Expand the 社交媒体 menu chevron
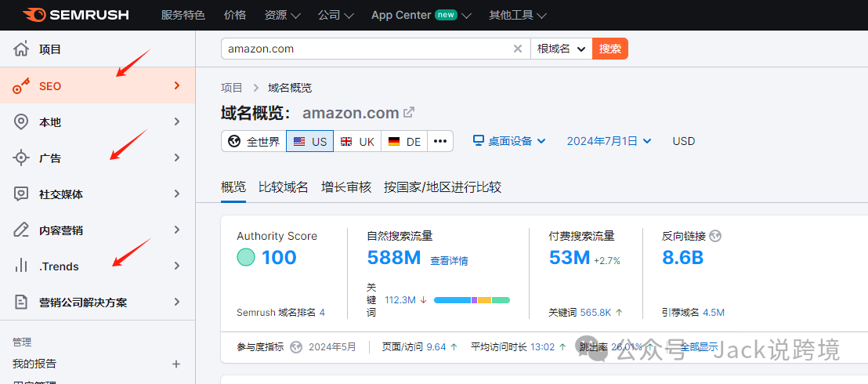Viewport: 868px width, 384px height. click(177, 194)
